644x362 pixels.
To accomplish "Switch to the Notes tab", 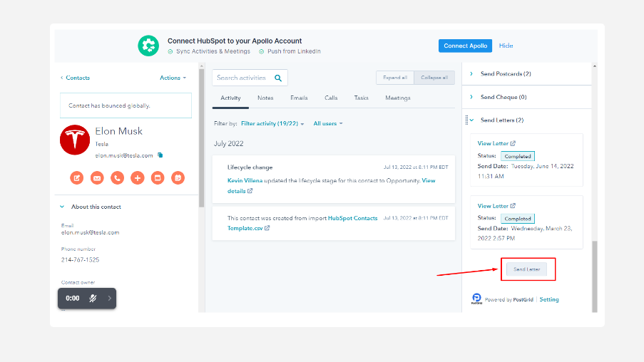I will click(265, 98).
